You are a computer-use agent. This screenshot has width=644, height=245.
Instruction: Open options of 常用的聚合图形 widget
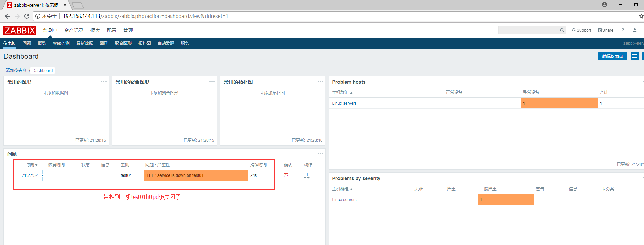(x=212, y=81)
